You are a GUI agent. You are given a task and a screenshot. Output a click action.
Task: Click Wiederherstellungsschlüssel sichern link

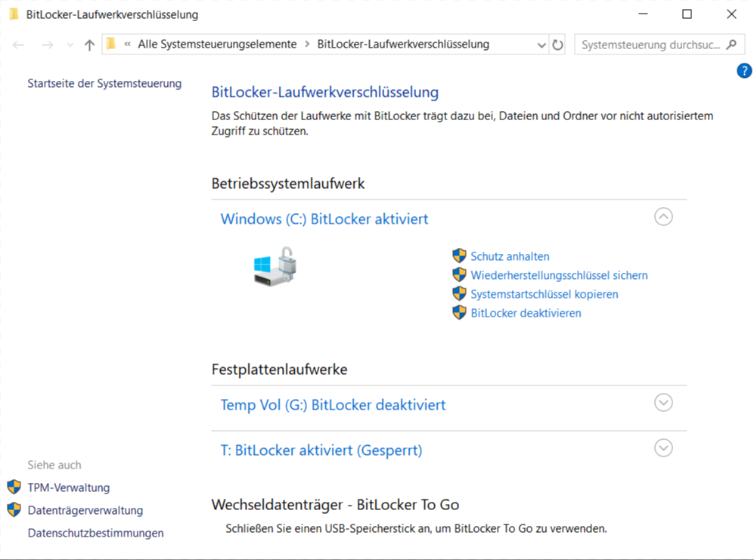pyautogui.click(x=559, y=275)
